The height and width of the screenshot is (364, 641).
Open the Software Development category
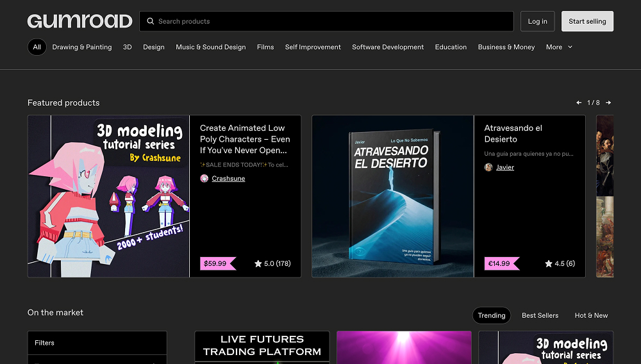(x=388, y=47)
